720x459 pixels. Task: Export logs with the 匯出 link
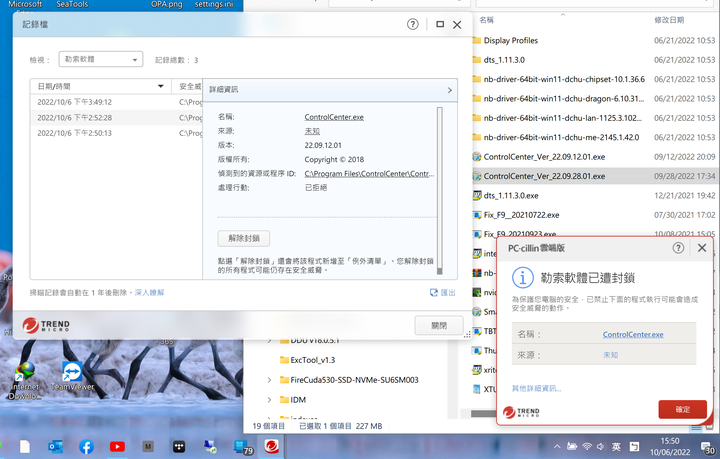443,292
